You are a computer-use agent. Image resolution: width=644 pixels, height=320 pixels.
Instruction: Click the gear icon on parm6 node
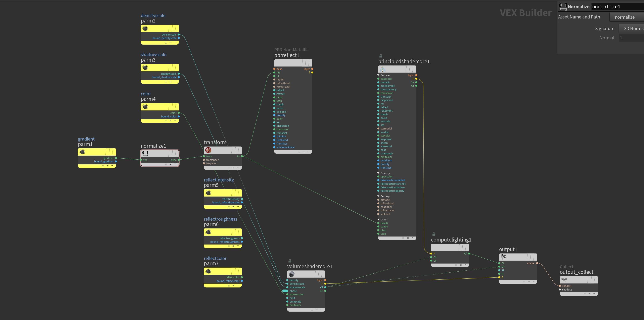pos(208,232)
